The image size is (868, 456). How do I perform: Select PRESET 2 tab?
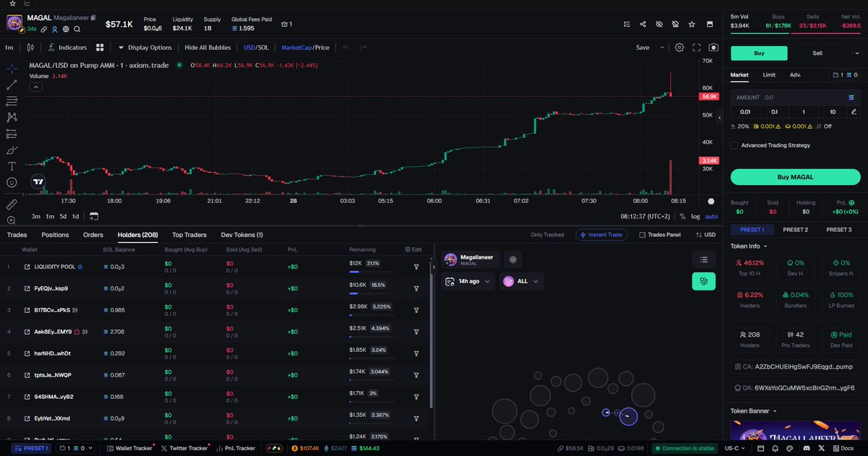(795, 230)
